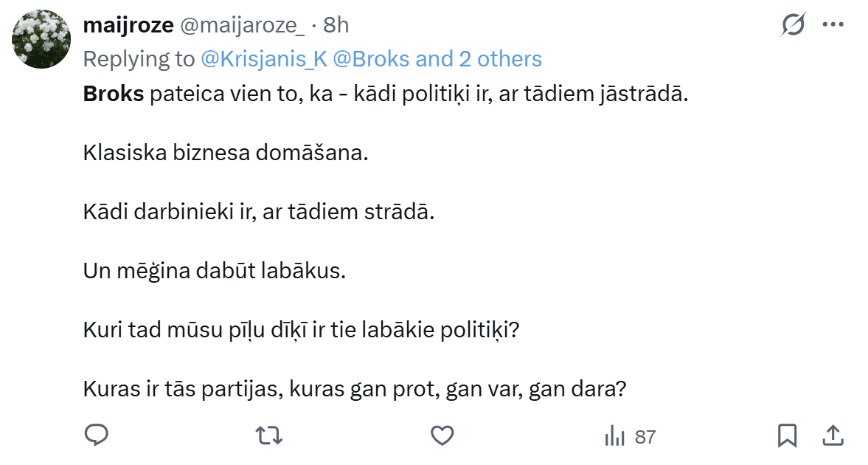868x465 pixels.
Task: Click the final line starting "Kuras ir tās partijas"
Action: (355, 387)
